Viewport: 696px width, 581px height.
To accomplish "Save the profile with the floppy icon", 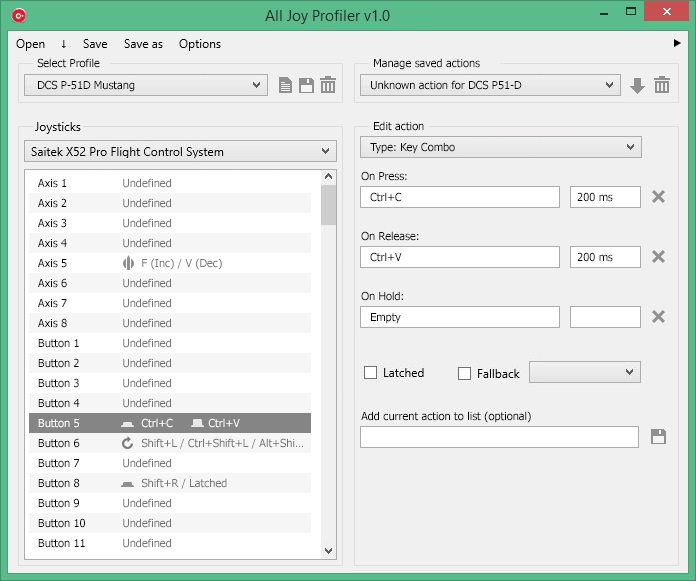I will pyautogui.click(x=307, y=86).
